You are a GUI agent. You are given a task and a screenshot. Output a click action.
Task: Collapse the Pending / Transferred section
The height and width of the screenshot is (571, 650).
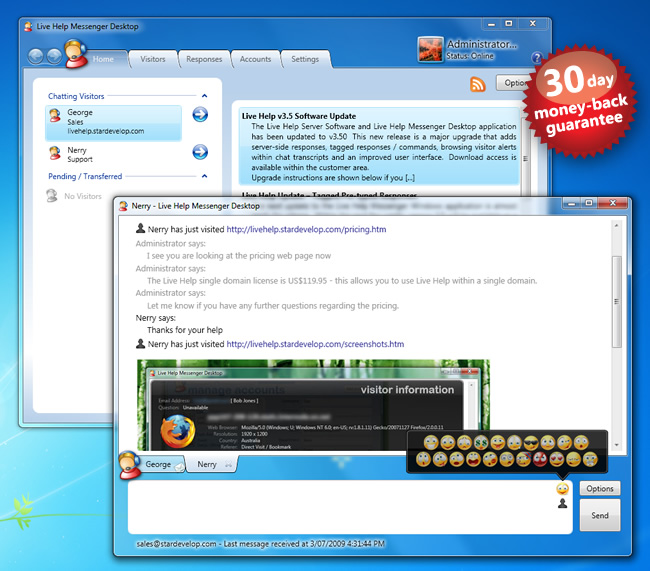tap(204, 176)
